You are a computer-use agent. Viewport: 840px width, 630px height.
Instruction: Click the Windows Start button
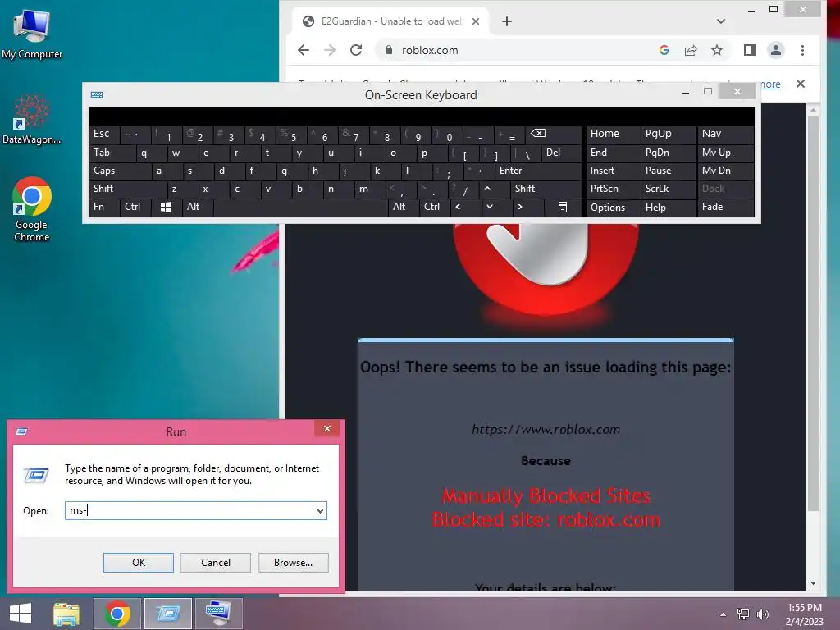point(21,614)
